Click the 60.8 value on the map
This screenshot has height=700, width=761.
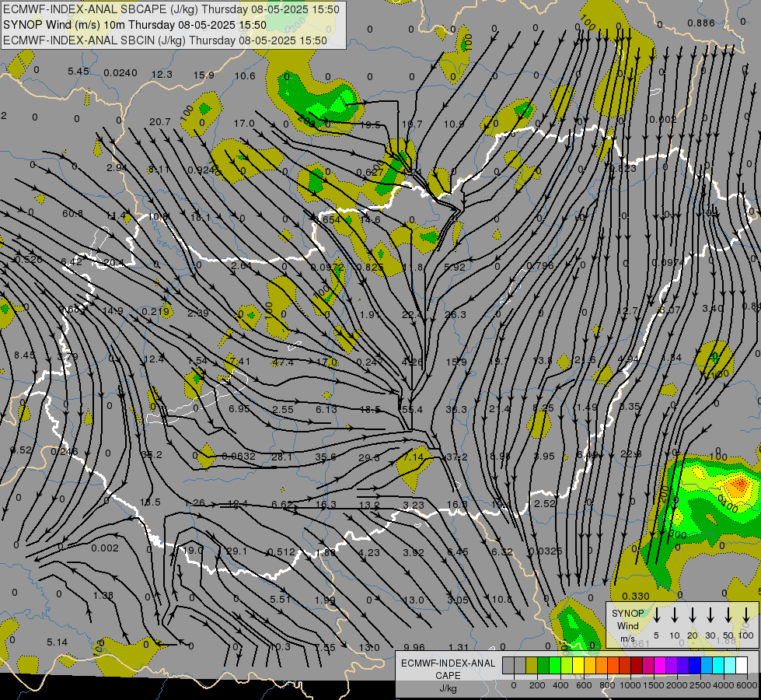click(x=72, y=214)
